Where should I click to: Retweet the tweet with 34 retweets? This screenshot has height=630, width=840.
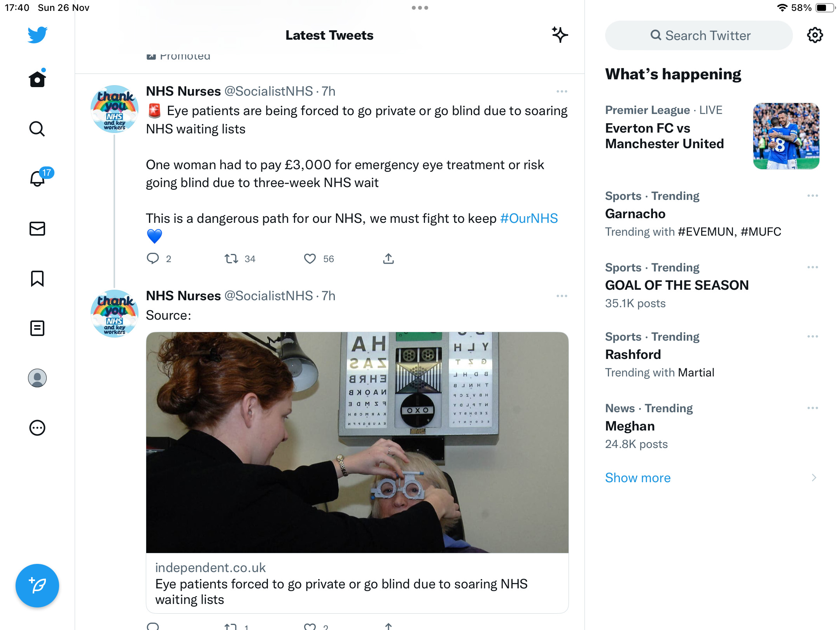[231, 259]
